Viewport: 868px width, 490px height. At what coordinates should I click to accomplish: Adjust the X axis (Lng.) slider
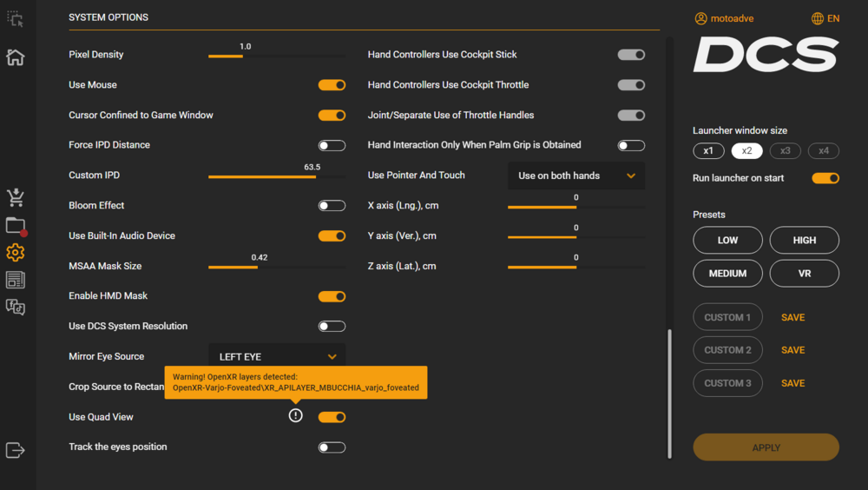point(576,208)
